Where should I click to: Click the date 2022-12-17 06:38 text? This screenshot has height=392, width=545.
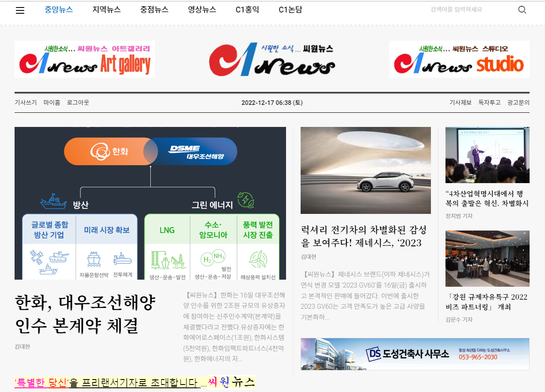[x=272, y=102]
